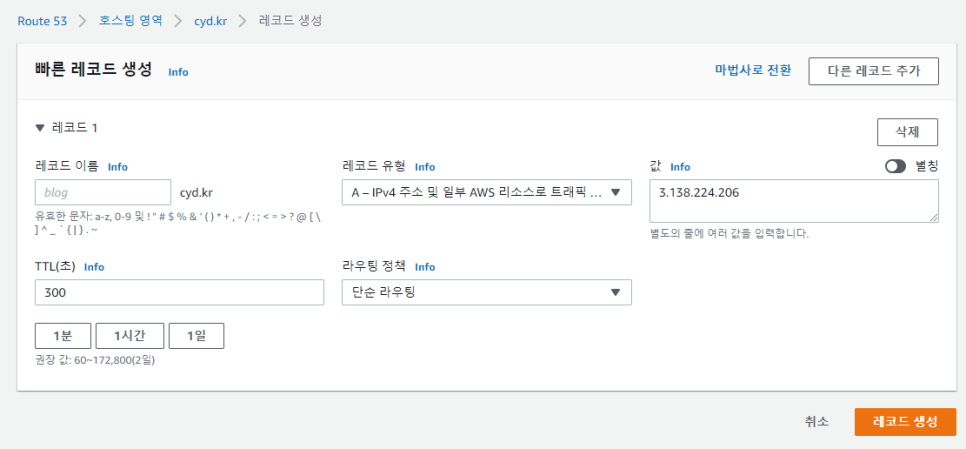Open the 라우팅 정책 dropdown
Image resolution: width=966 pixels, height=449 pixels.
(487, 292)
